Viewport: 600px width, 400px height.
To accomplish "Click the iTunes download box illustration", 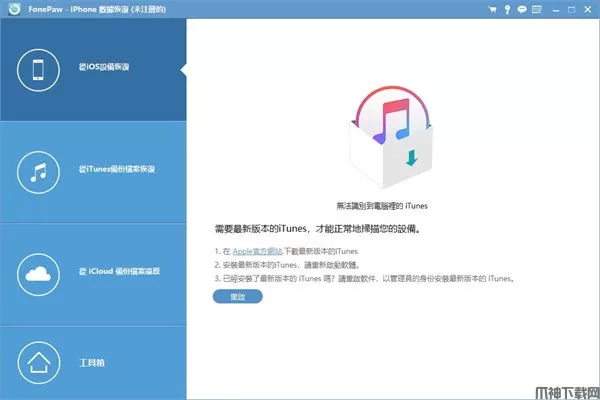I will 391,137.
